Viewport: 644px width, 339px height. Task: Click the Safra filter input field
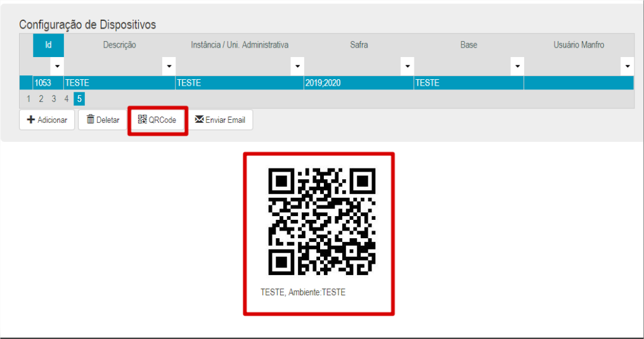(352, 66)
